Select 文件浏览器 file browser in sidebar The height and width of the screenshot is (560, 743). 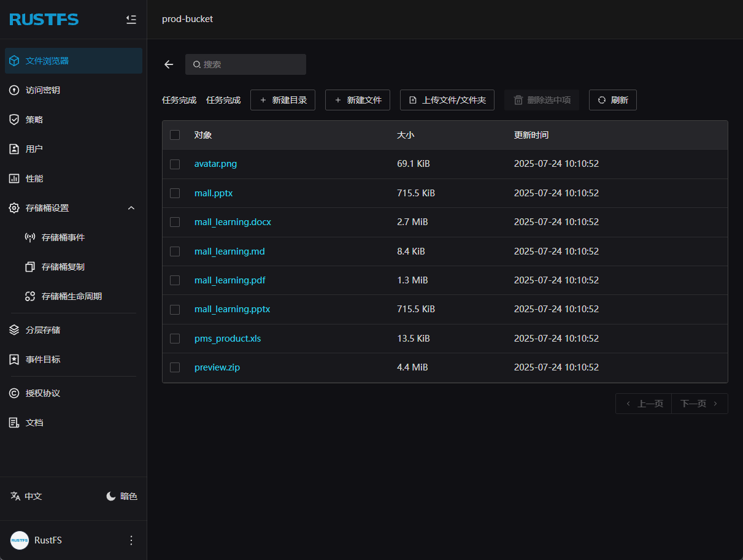point(47,61)
